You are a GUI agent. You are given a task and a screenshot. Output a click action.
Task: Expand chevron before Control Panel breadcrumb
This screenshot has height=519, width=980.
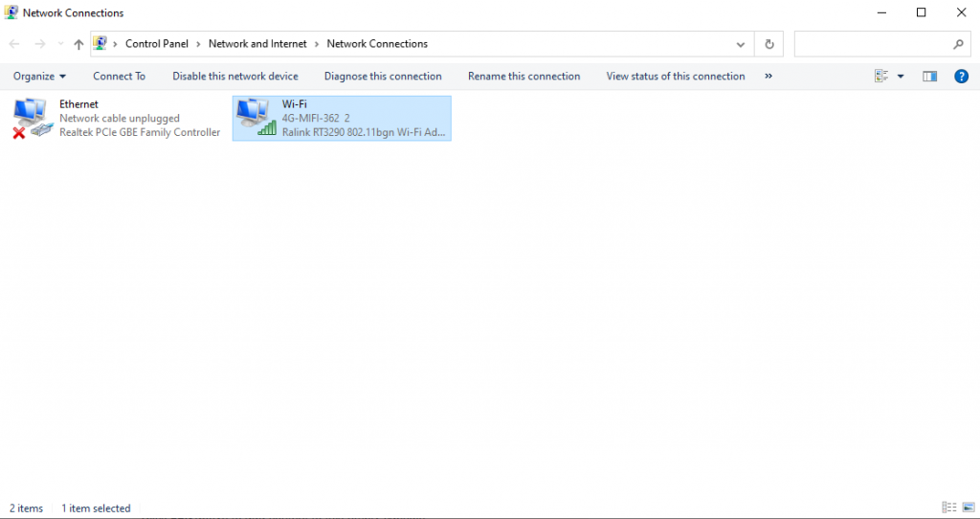pyautogui.click(x=115, y=44)
